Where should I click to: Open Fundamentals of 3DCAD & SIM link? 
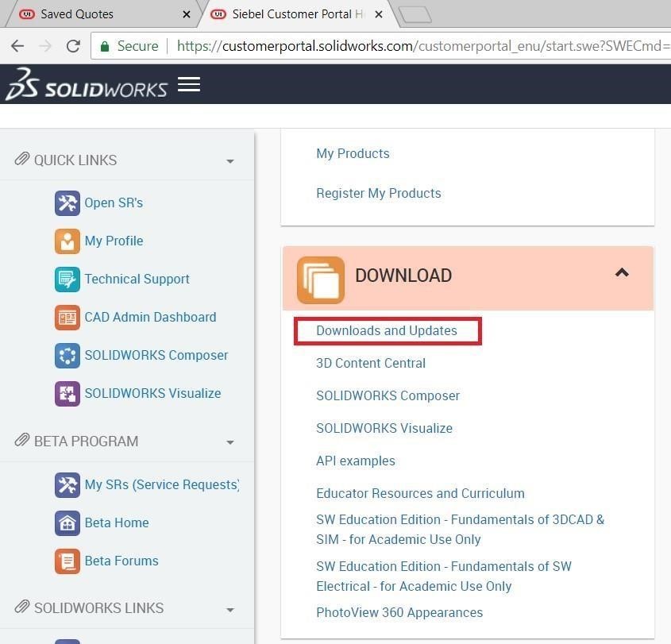tap(460, 530)
